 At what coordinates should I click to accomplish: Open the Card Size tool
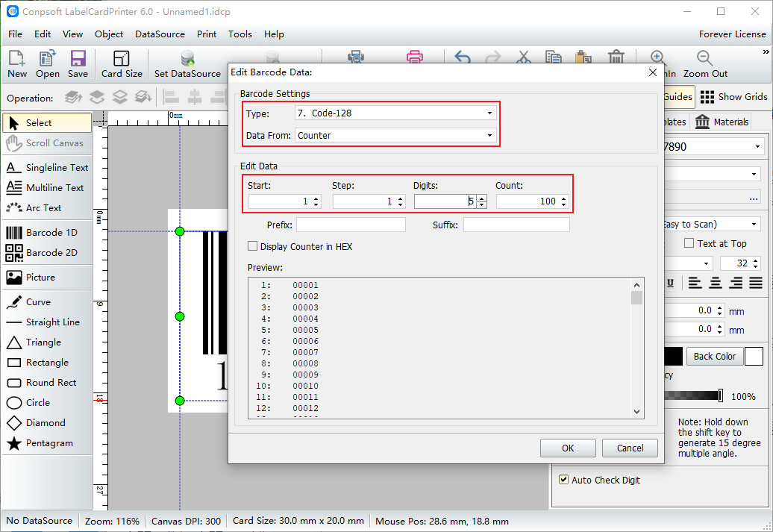(122, 64)
